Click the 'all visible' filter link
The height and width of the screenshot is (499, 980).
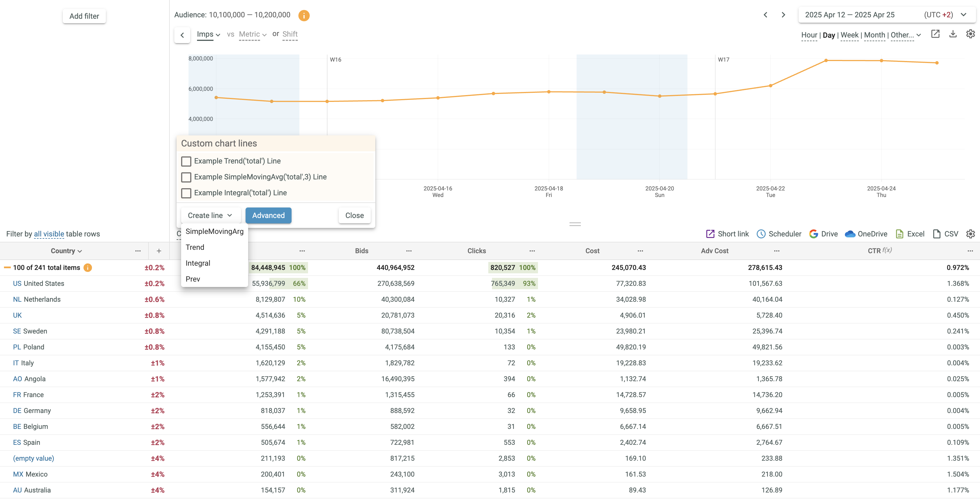point(49,234)
